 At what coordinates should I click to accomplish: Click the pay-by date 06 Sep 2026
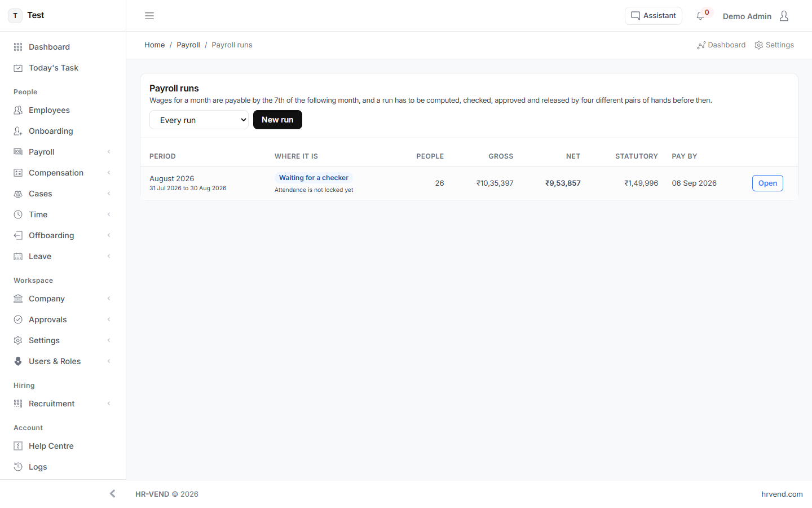tap(694, 183)
